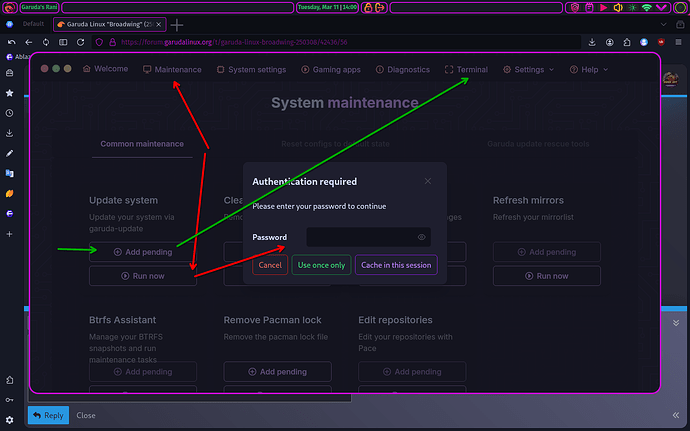Viewport: 690px width, 431px height.
Task: Toggle password visibility eye icon
Action: (421, 237)
